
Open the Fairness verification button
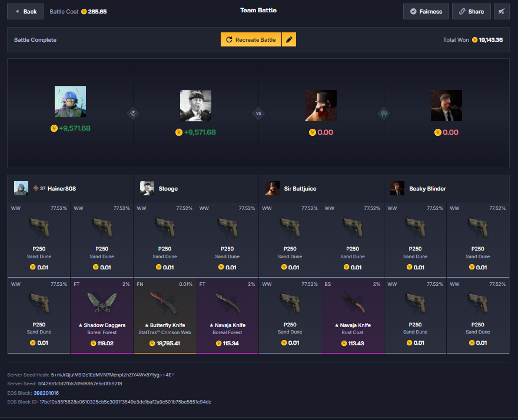click(x=426, y=12)
